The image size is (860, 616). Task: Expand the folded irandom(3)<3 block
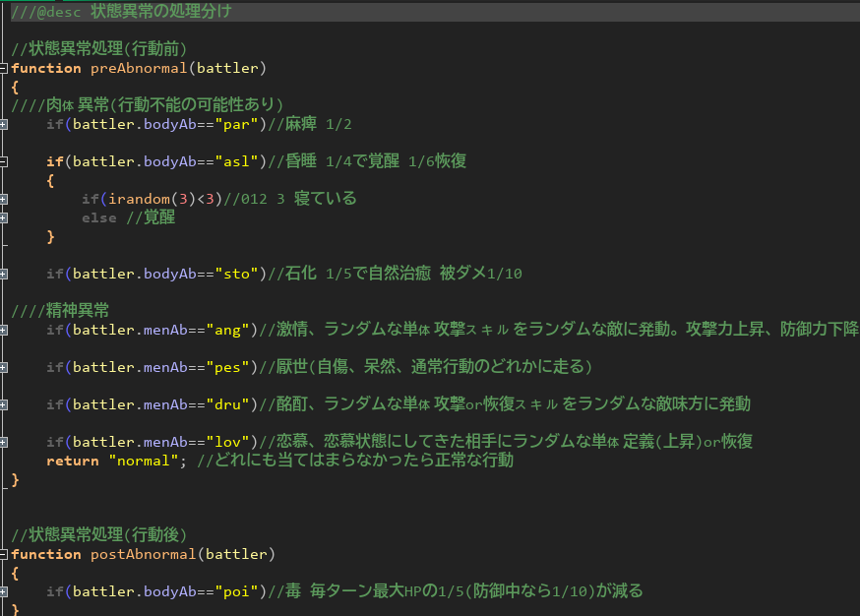(x=4, y=199)
